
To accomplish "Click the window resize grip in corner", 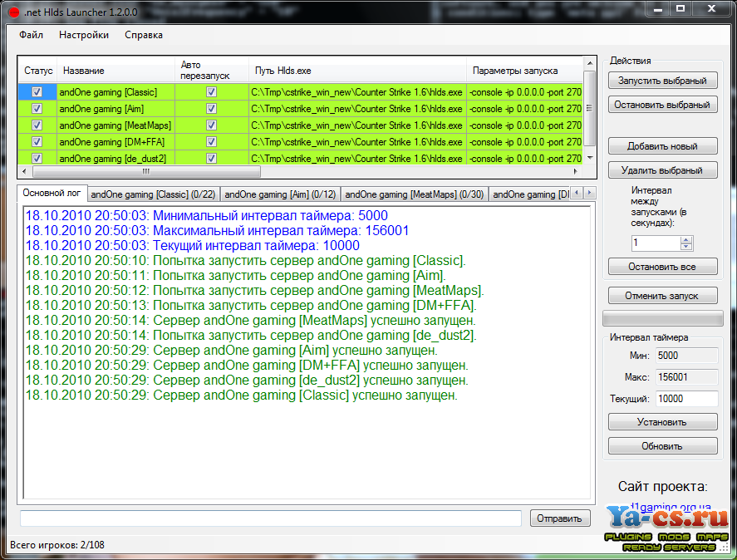I will click(725, 548).
